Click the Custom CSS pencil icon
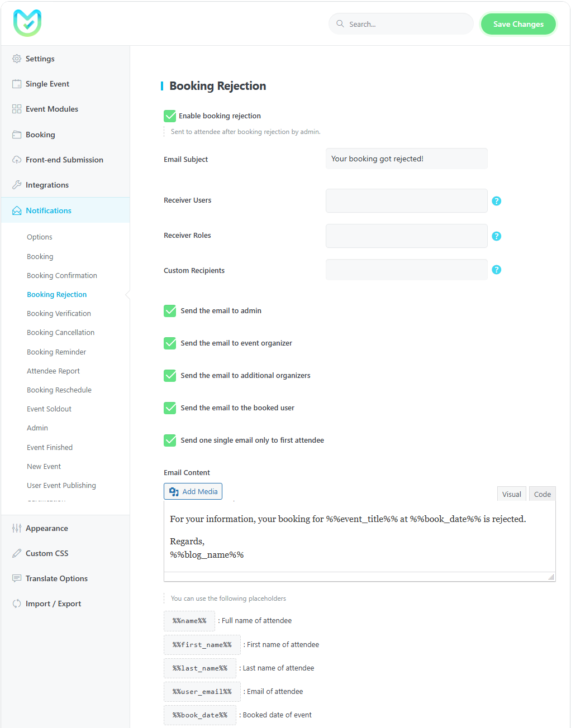The image size is (571, 728). pyautogui.click(x=17, y=553)
